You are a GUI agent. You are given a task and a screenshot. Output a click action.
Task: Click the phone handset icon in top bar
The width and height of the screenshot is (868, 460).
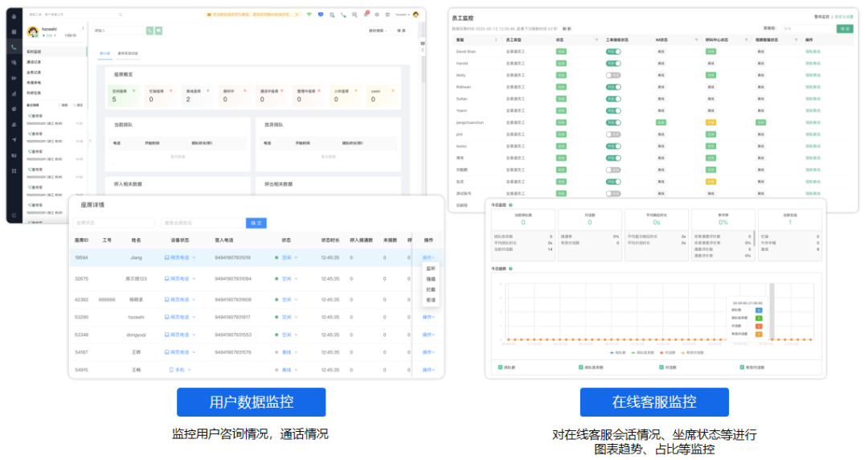pos(343,15)
